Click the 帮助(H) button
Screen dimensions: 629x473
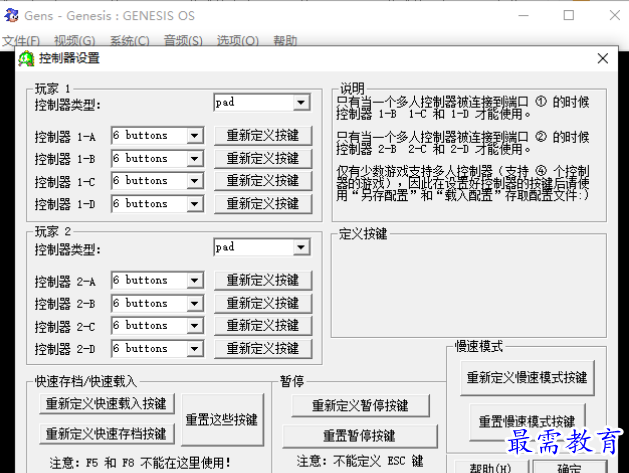click(x=491, y=467)
